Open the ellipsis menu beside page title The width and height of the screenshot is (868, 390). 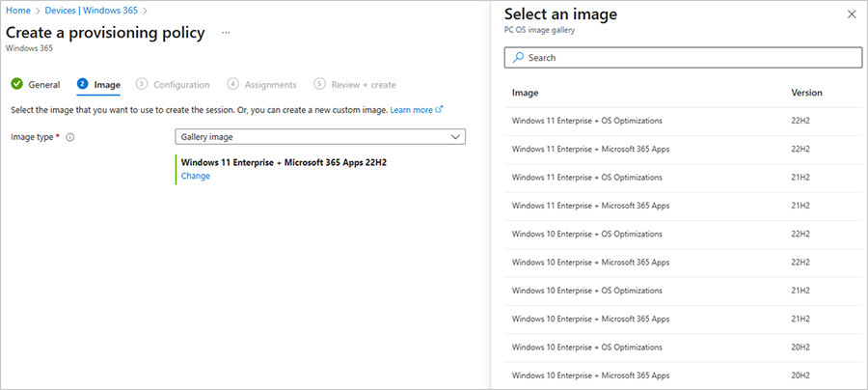tap(226, 33)
